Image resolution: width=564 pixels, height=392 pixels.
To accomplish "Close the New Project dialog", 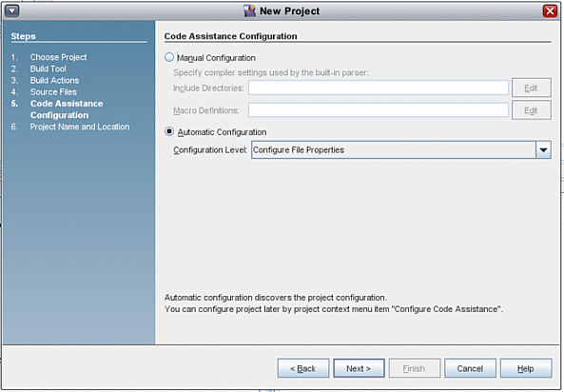I will 550,11.
